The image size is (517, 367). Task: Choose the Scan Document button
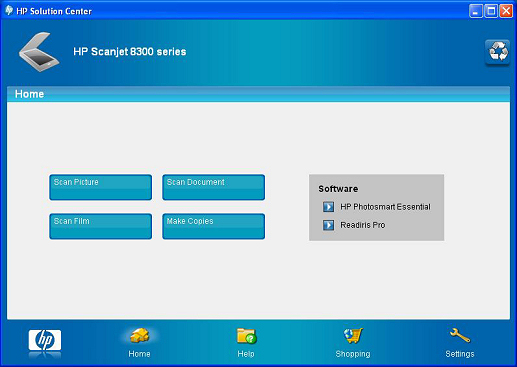point(214,187)
